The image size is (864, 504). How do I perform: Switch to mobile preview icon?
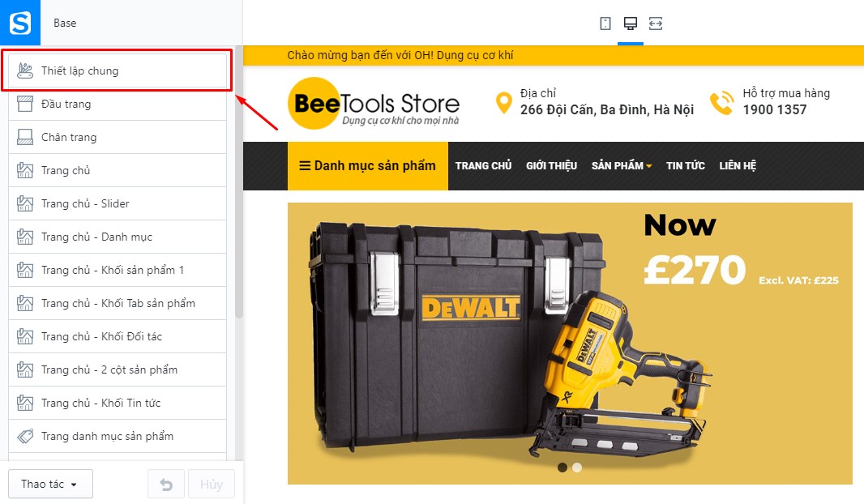point(605,23)
